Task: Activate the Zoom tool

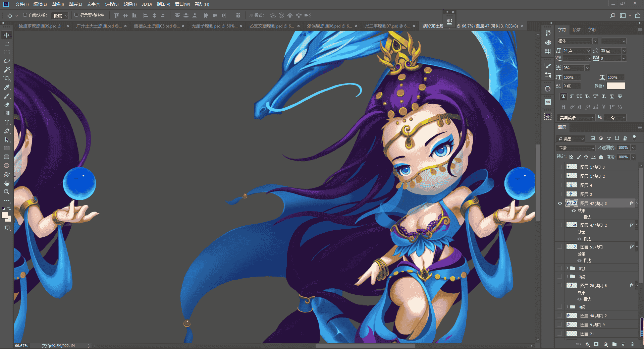Action: (7, 192)
